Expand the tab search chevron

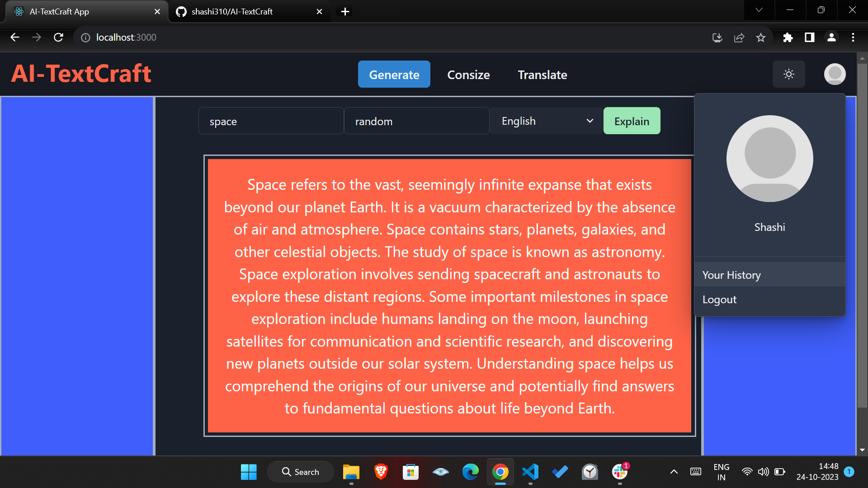[759, 10]
